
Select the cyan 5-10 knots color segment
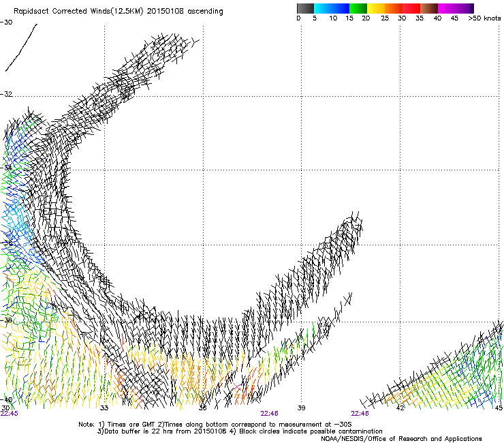(x=323, y=8)
